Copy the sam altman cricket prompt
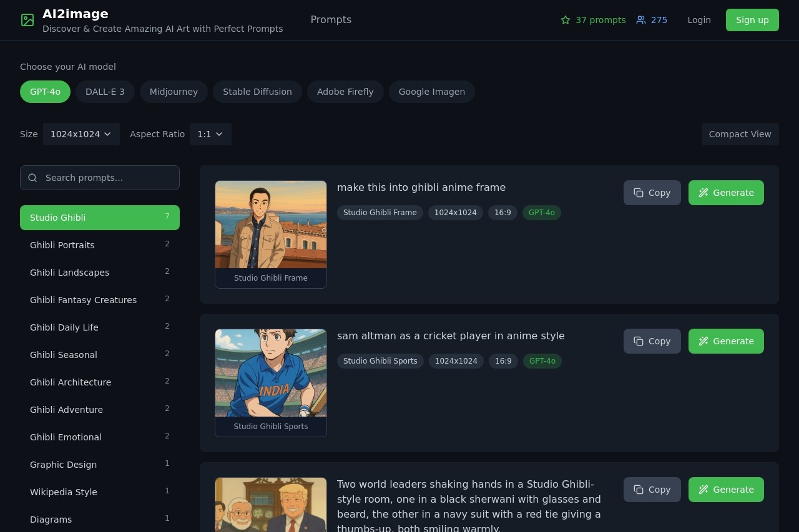Screen dimensions: 799x532 [x=652, y=341]
